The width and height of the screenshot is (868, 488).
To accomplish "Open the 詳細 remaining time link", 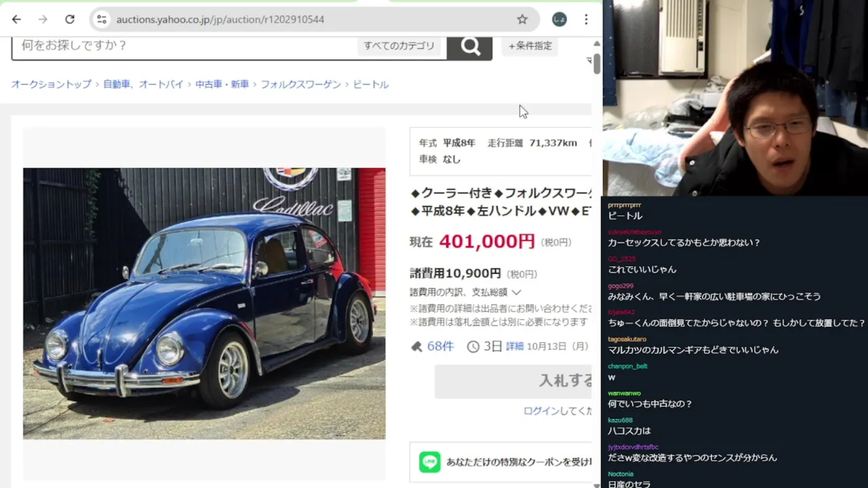I will pyautogui.click(x=515, y=346).
